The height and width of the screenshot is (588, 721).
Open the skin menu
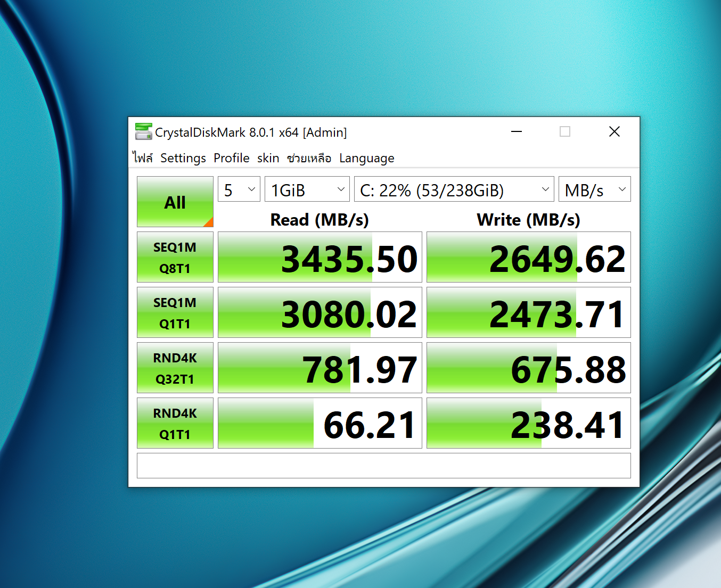click(x=268, y=158)
